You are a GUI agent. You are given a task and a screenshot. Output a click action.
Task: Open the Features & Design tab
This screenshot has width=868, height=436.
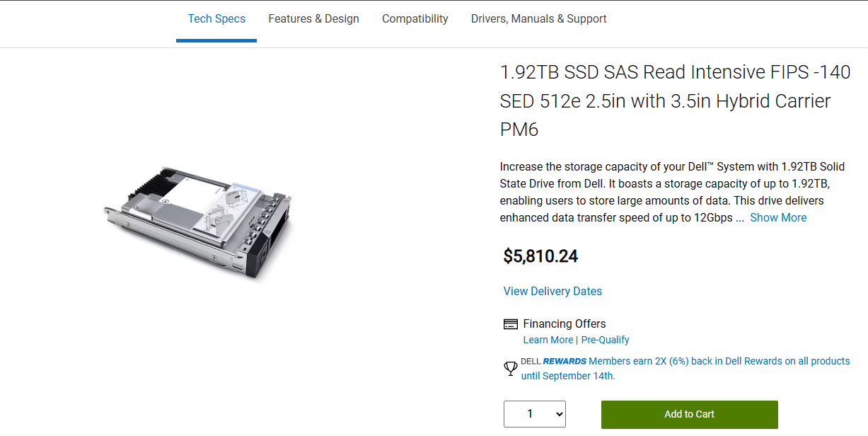pos(313,19)
